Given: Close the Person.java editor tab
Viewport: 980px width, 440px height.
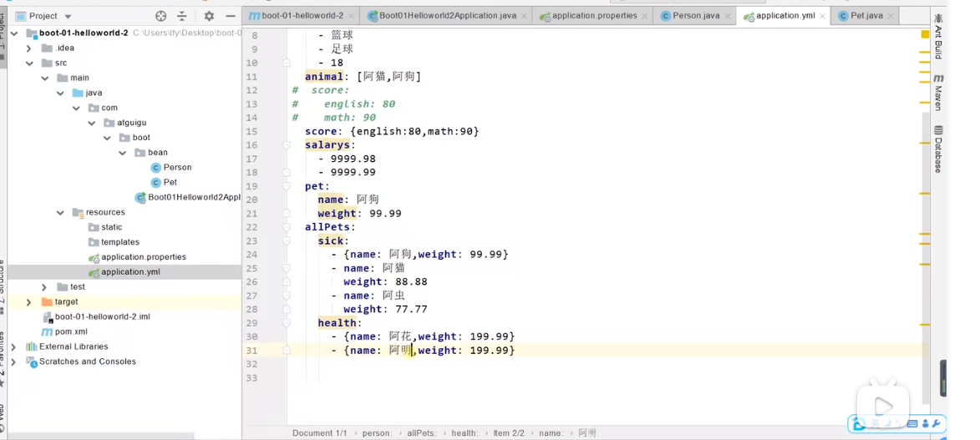Looking at the screenshot, I should [x=728, y=16].
